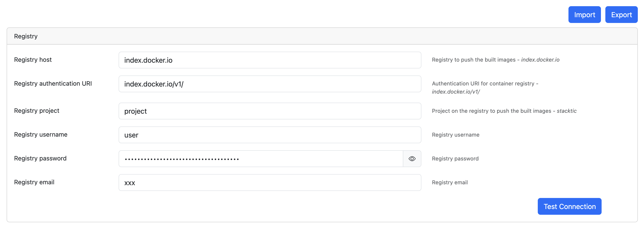644x226 pixels.
Task: Click the italic index.docker.io/v1/ example hint
Action: point(456,92)
